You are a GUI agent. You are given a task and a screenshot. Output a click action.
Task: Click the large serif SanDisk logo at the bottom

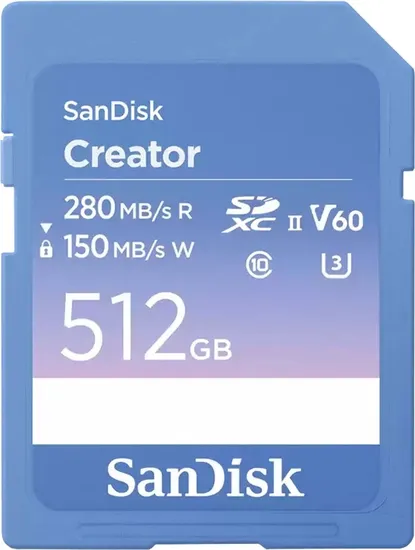pyautogui.click(x=205, y=478)
